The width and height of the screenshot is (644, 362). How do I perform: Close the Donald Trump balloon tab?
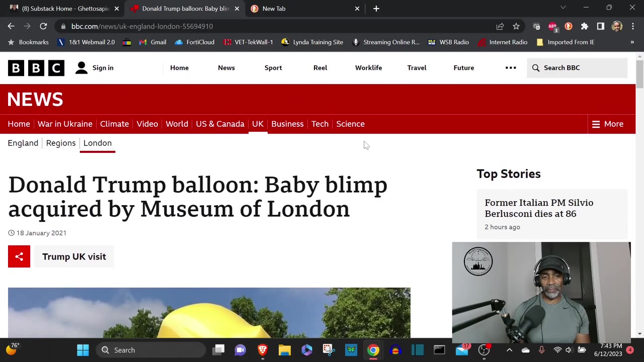point(237,9)
